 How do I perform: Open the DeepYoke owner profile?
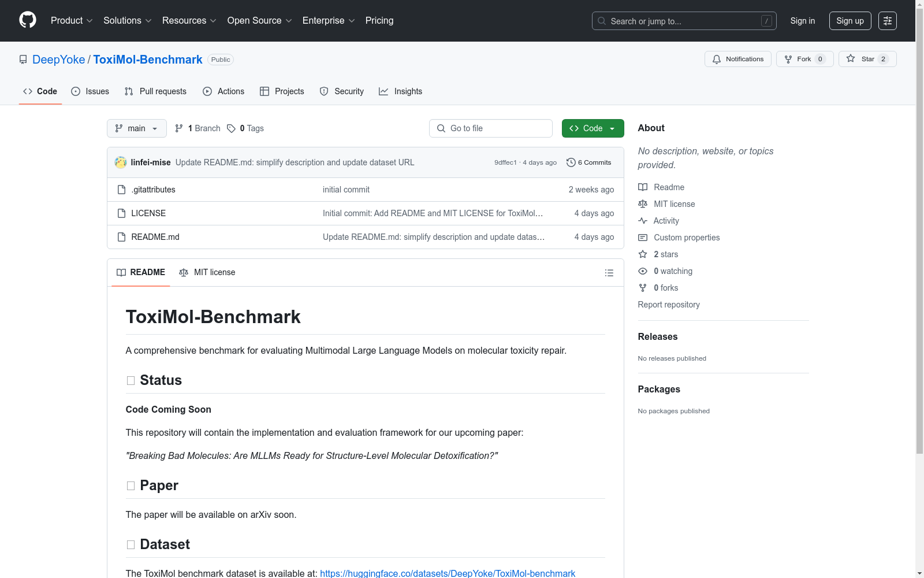59,60
